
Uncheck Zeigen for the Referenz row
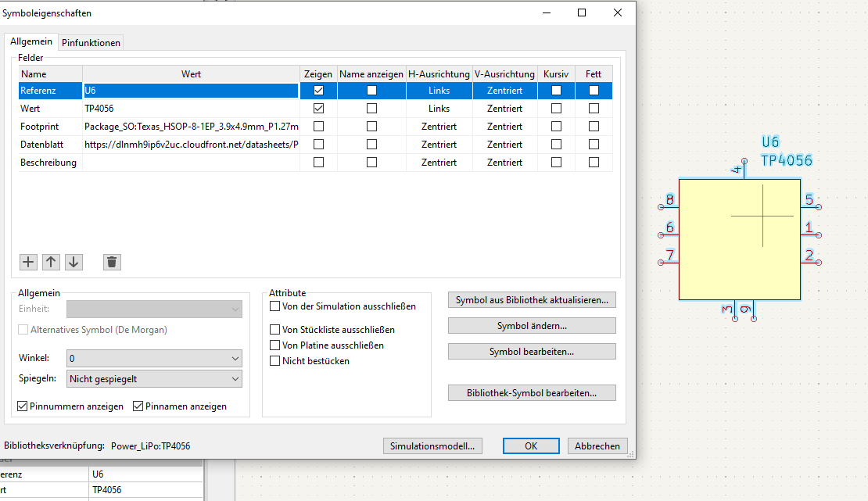coord(318,90)
